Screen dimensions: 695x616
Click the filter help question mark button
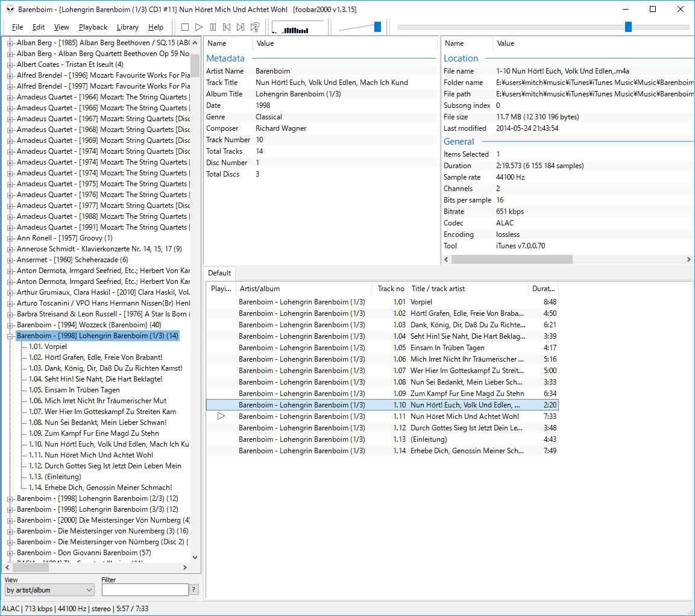point(193,589)
